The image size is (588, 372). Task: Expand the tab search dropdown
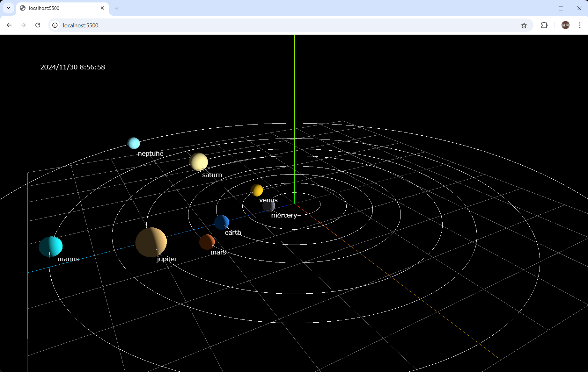(x=9, y=8)
